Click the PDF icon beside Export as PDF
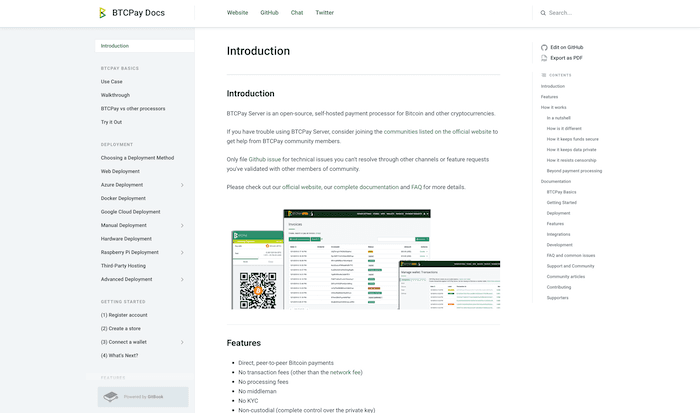 (544, 58)
